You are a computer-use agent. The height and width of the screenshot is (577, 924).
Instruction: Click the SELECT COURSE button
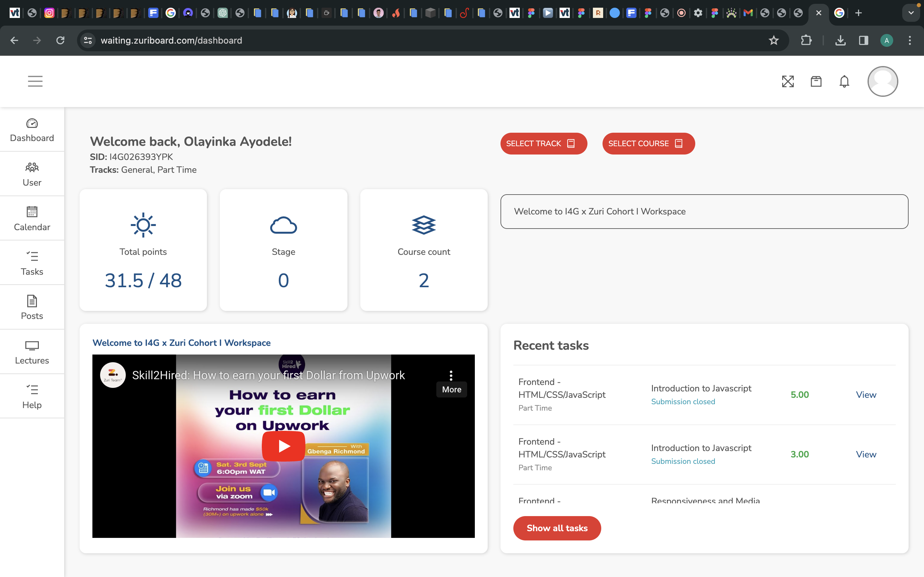pyautogui.click(x=648, y=144)
